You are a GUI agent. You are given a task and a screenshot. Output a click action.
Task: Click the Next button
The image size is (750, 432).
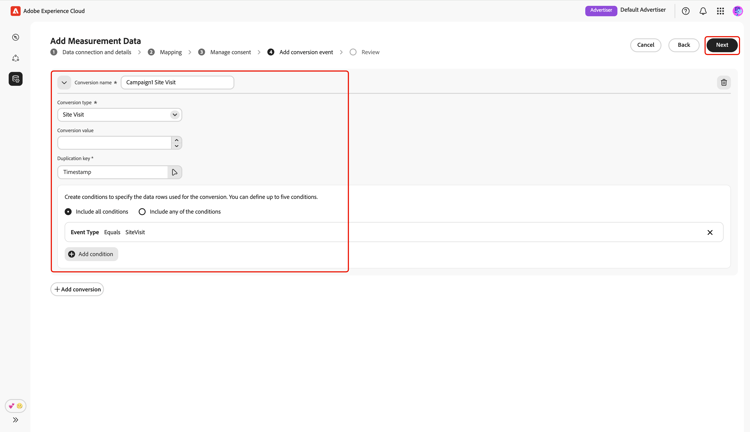[722, 45]
